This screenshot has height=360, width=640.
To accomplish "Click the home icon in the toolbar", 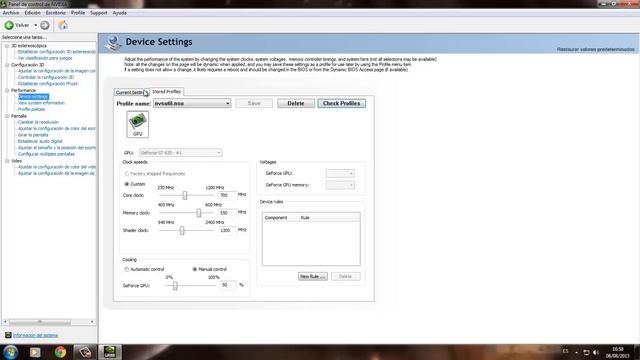I will click(63, 25).
